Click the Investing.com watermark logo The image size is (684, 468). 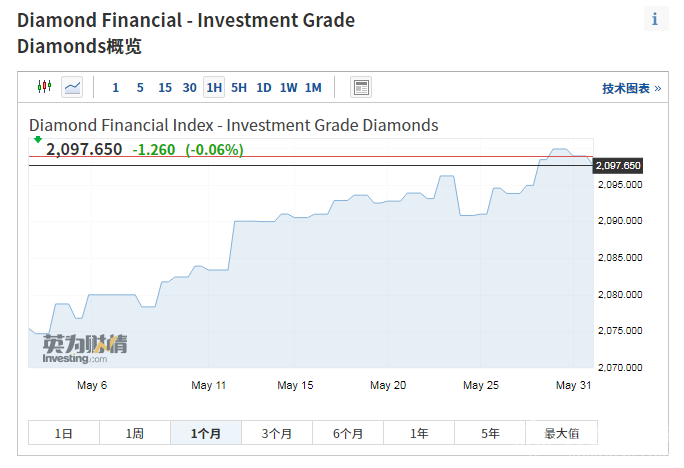pos(84,346)
